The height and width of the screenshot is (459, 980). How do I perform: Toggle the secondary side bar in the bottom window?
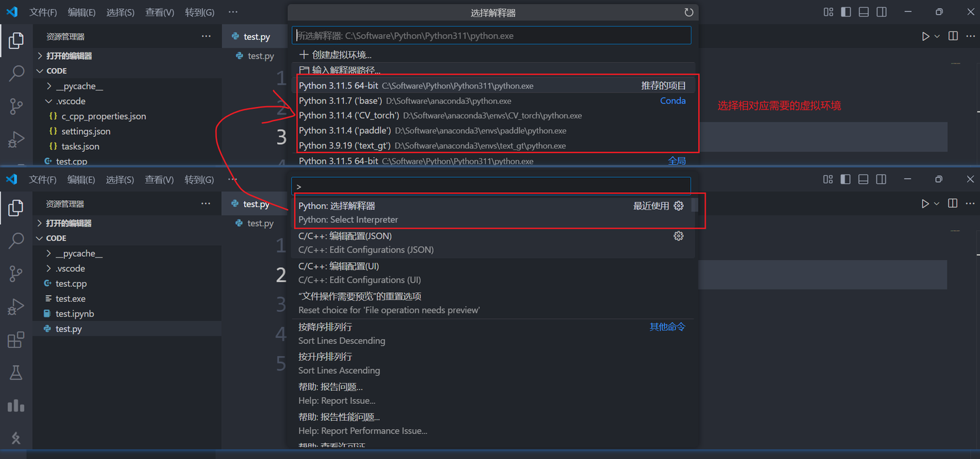click(881, 179)
